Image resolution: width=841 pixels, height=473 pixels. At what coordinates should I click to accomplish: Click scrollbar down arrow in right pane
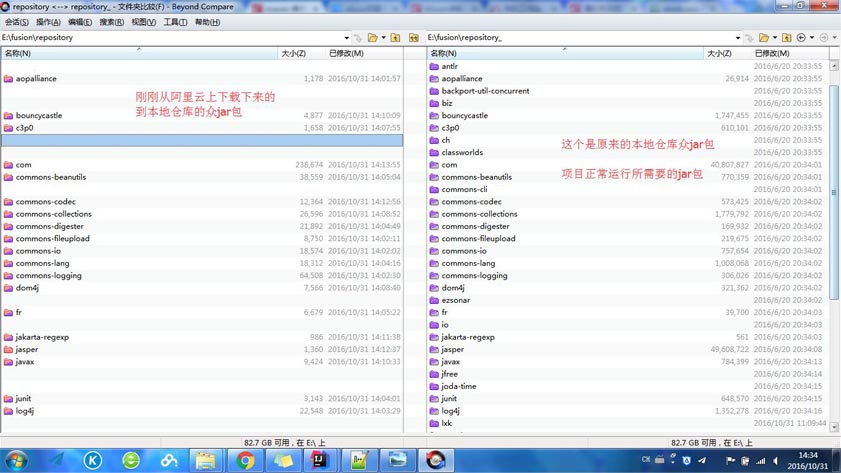(834, 427)
